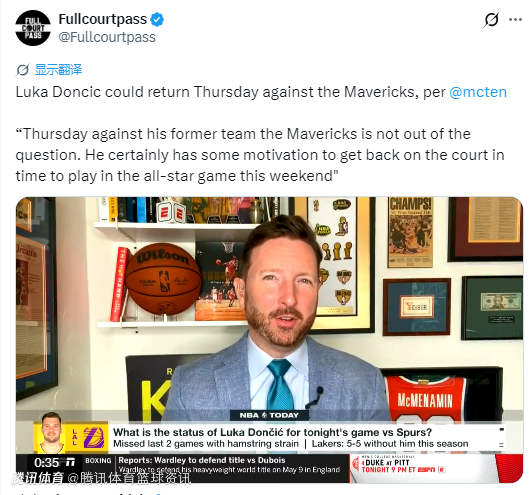Image resolution: width=530 pixels, height=495 pixels.
Task: Show the tweet translation via 显示翻译
Action: (58, 70)
